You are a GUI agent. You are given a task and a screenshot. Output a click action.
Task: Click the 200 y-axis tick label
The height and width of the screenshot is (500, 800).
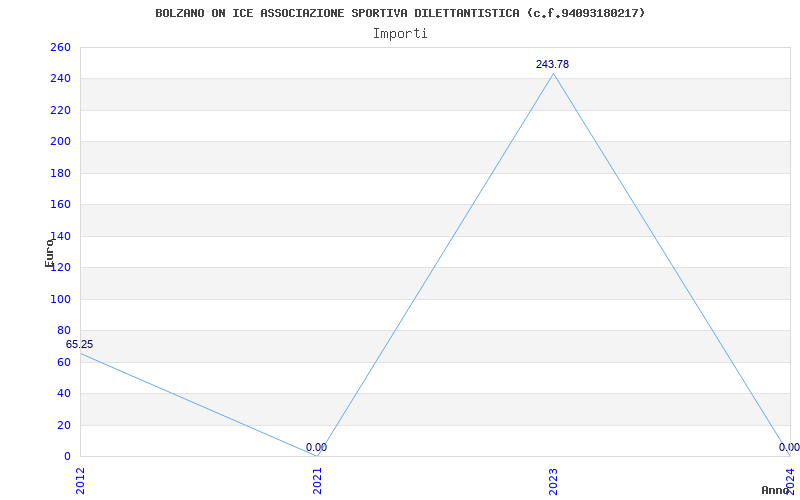[60, 142]
